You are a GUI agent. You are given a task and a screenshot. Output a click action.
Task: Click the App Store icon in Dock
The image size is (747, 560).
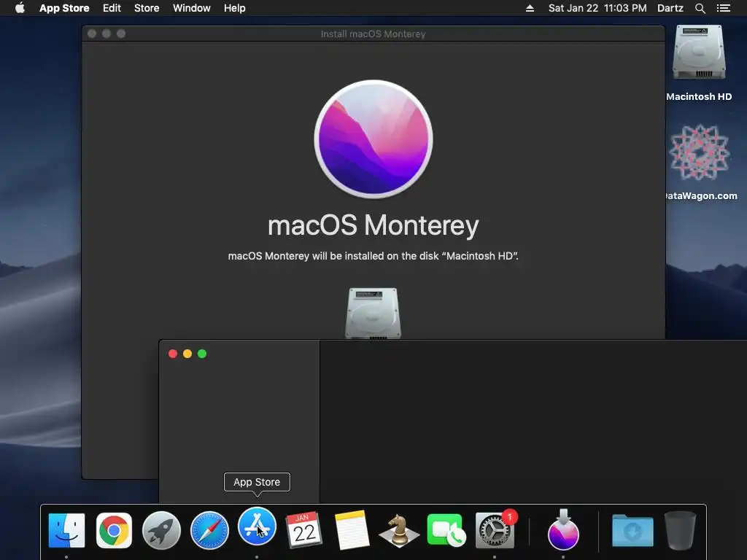click(x=257, y=526)
